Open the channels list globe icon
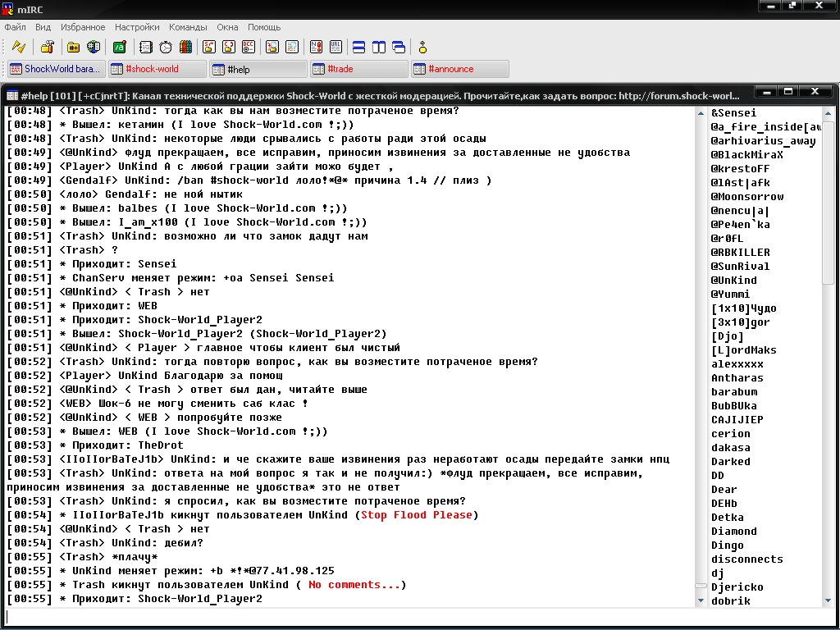 pos(94,47)
